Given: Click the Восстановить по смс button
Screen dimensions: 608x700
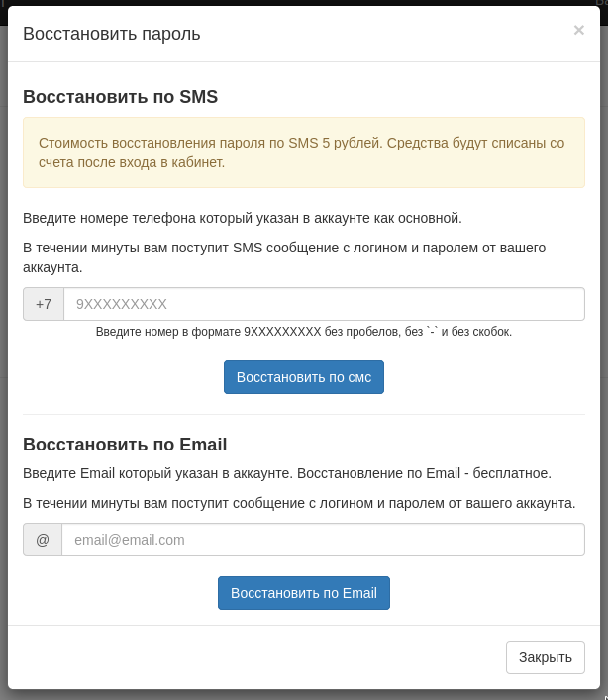Looking at the screenshot, I should [304, 377].
